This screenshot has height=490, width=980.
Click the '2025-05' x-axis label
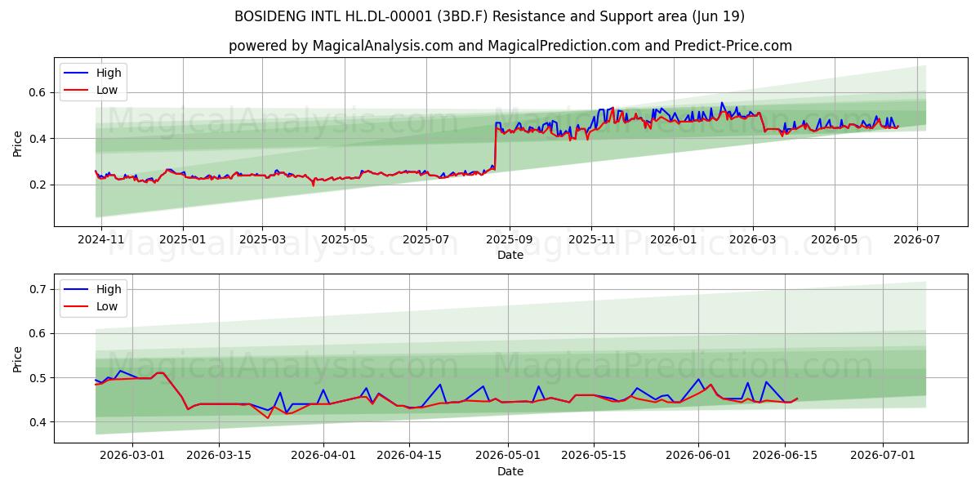pyautogui.click(x=344, y=240)
